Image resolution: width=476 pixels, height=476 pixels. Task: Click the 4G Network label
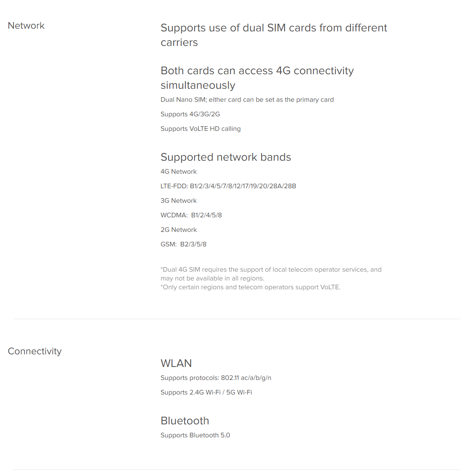click(179, 172)
